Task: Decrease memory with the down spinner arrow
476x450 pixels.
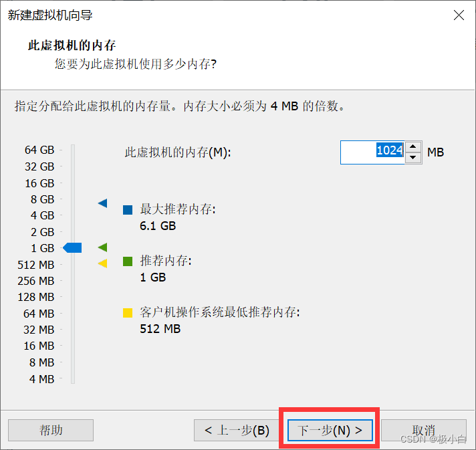Action: [414, 157]
